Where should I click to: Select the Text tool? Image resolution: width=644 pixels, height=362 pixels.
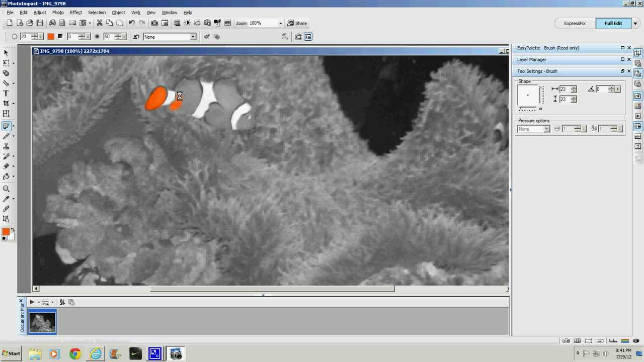coord(6,93)
